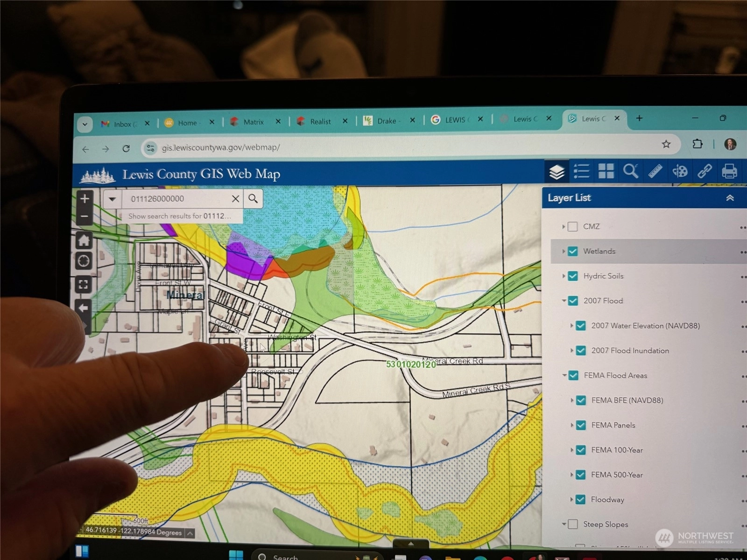
Task: Find my location on the map
Action: 84,261
